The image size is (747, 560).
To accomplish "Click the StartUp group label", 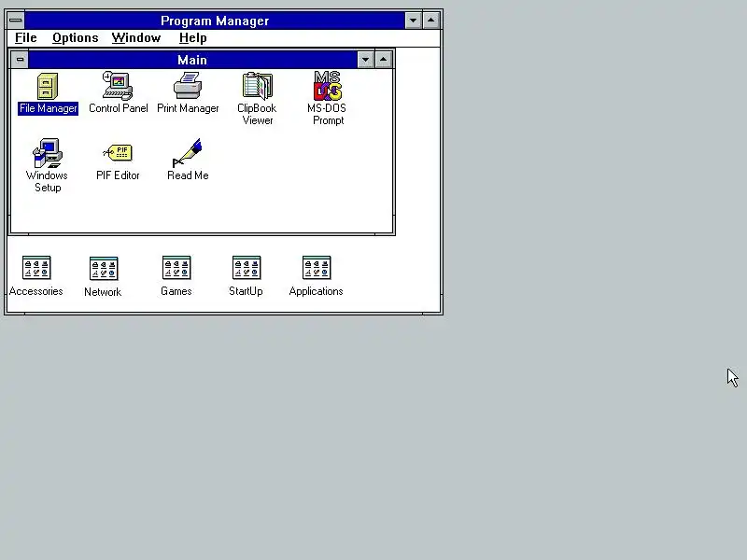I will [x=246, y=291].
